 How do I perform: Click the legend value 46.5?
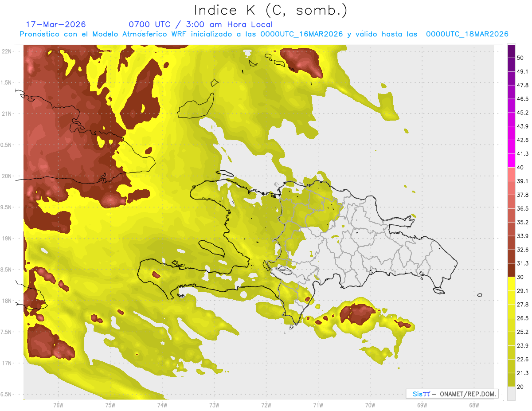click(x=523, y=99)
